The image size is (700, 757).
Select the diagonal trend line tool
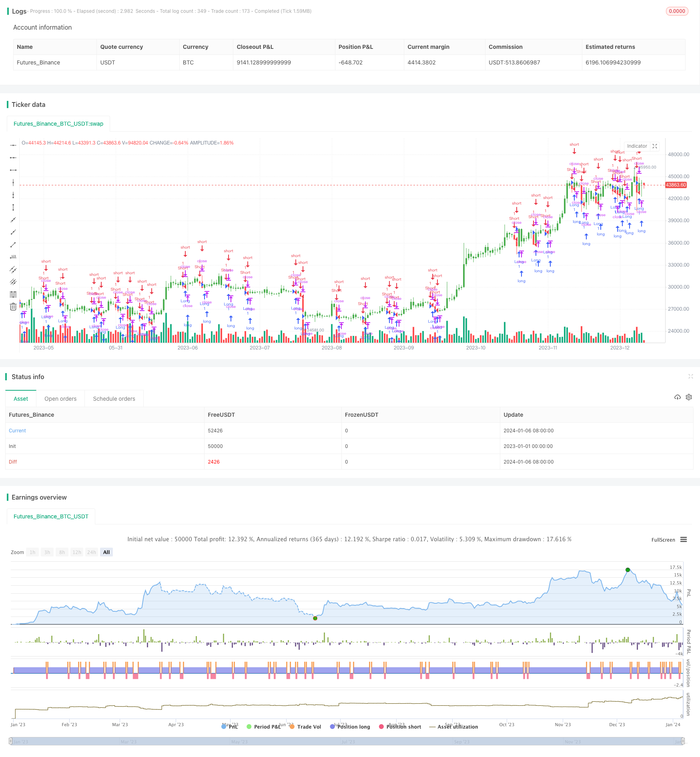coord(13,245)
